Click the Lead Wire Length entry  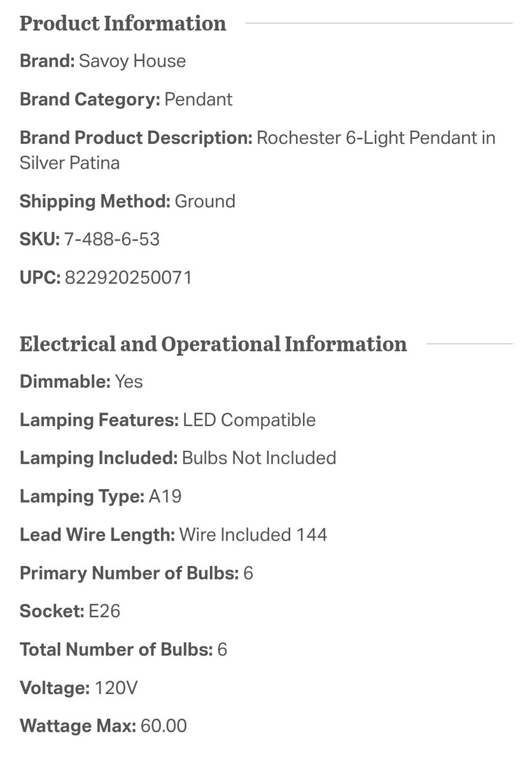(x=174, y=535)
